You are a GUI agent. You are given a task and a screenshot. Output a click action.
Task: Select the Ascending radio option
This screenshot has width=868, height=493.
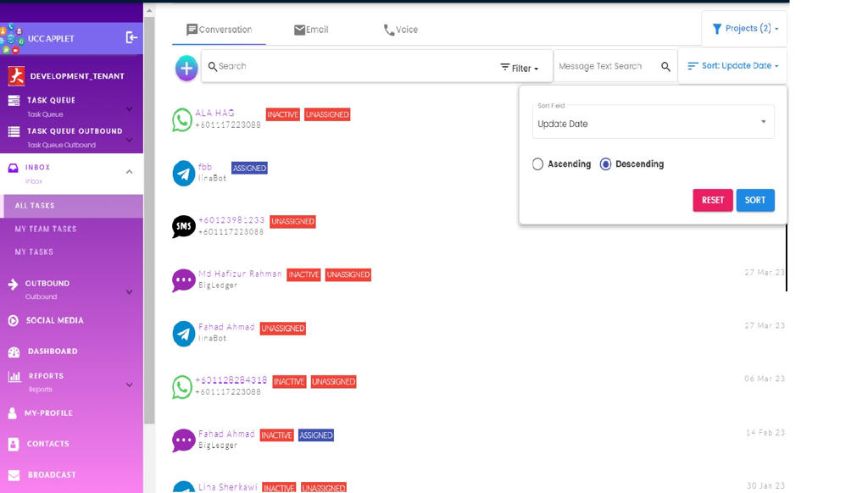(537, 164)
